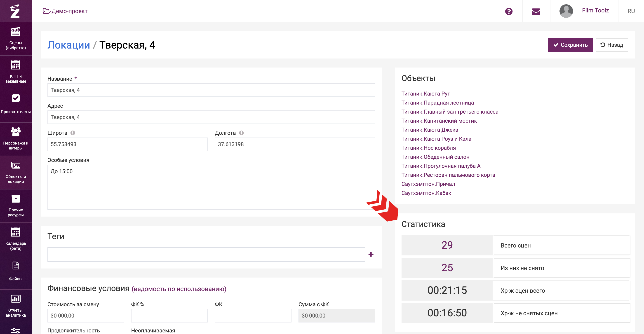Switch language via RU selector

[x=631, y=11]
